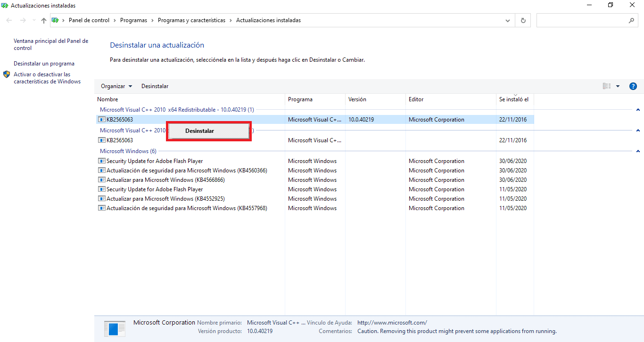Click the details pane Microsoft Corporation thumbnail

(115, 329)
